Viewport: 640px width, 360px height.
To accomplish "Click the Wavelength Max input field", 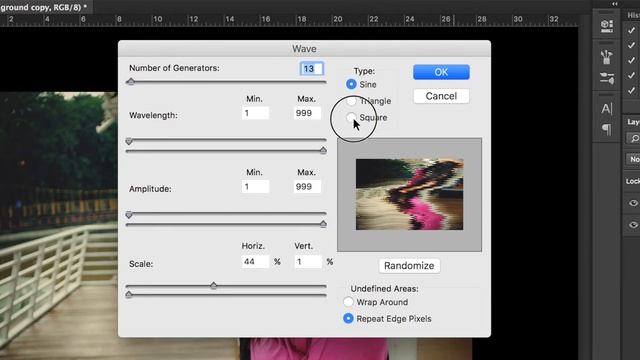I will click(307, 113).
